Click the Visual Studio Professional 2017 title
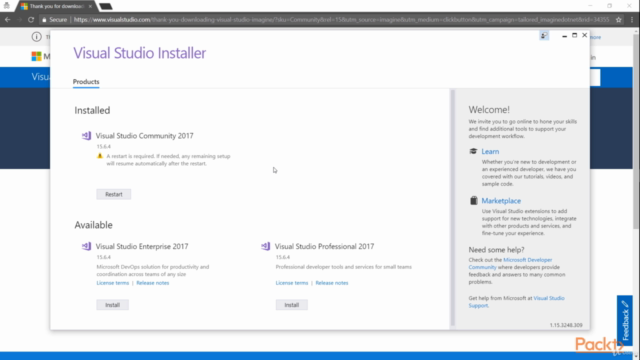Screen dimensions: 640x360 click(x=324, y=247)
